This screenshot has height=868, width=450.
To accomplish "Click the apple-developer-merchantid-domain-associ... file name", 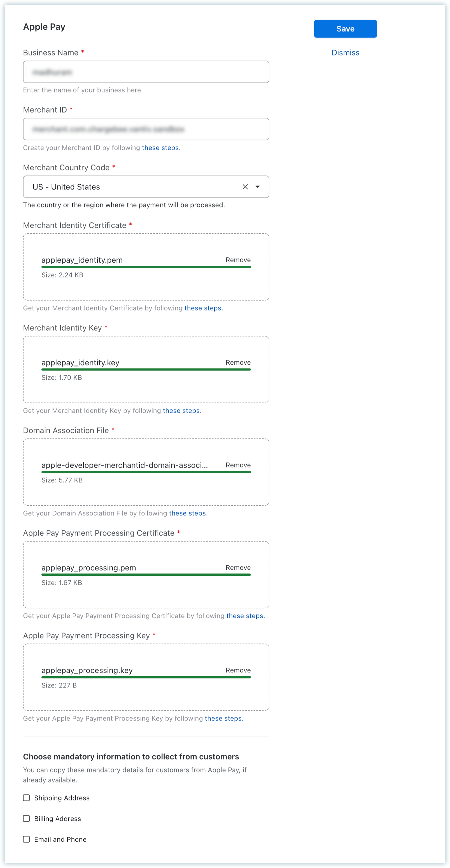I will (x=125, y=465).
